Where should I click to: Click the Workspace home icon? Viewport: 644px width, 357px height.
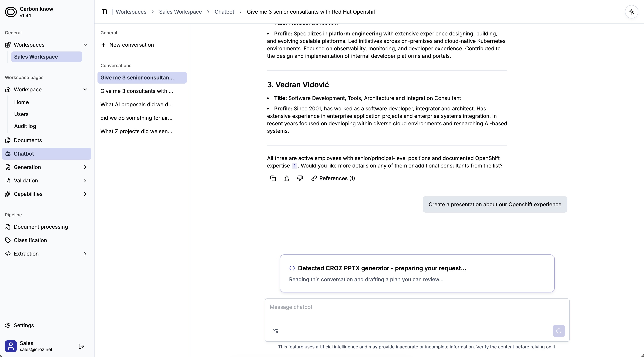[8, 89]
